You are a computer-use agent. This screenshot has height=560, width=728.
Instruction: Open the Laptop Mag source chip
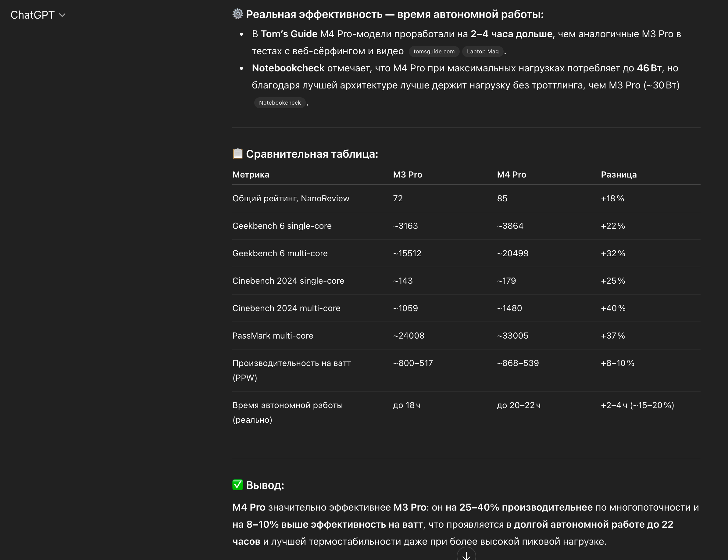483,51
